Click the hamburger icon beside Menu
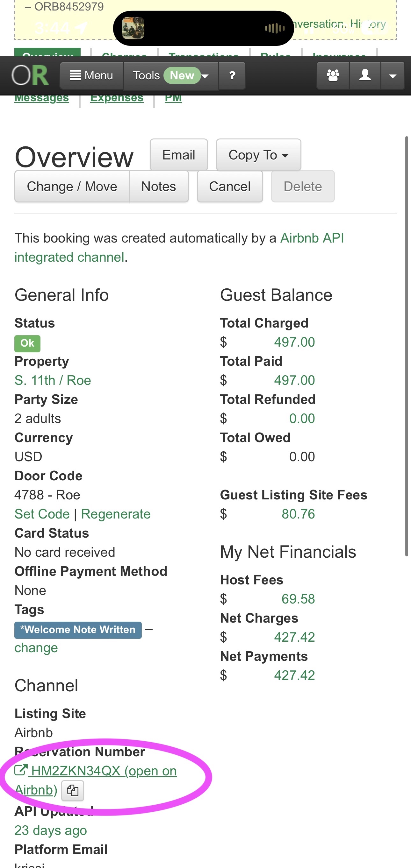411x868 pixels. pyautogui.click(x=76, y=75)
